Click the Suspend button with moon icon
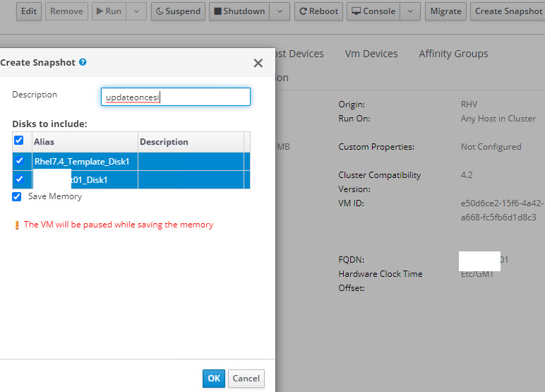This screenshot has height=392, width=545. pos(178,11)
